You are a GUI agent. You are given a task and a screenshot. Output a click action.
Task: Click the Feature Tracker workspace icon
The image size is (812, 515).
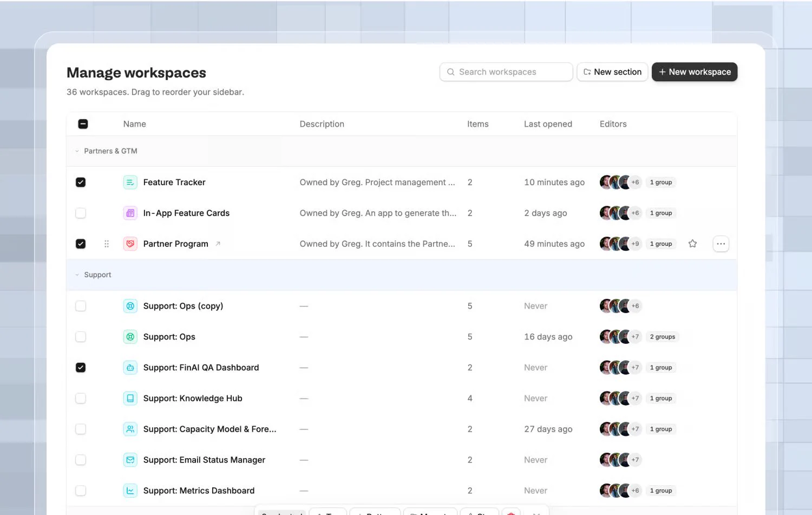[x=130, y=182]
